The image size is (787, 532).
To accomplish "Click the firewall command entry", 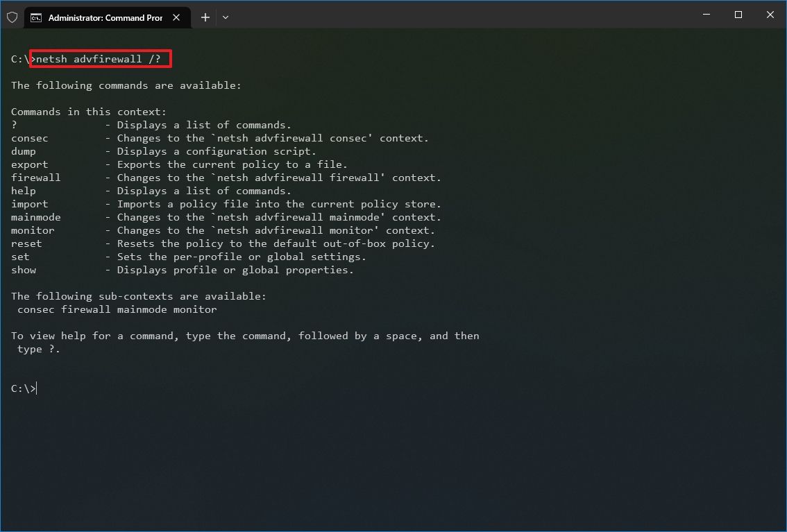I will tap(35, 178).
